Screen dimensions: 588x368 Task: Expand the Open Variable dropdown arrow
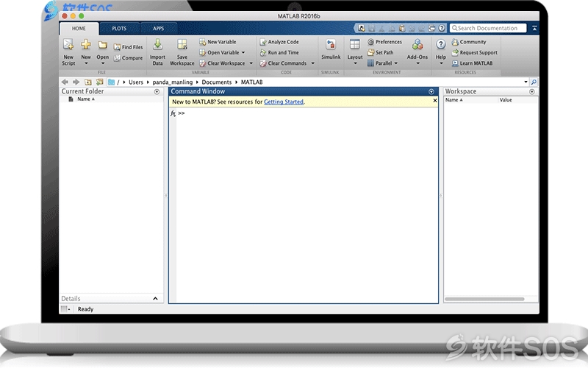click(x=243, y=52)
